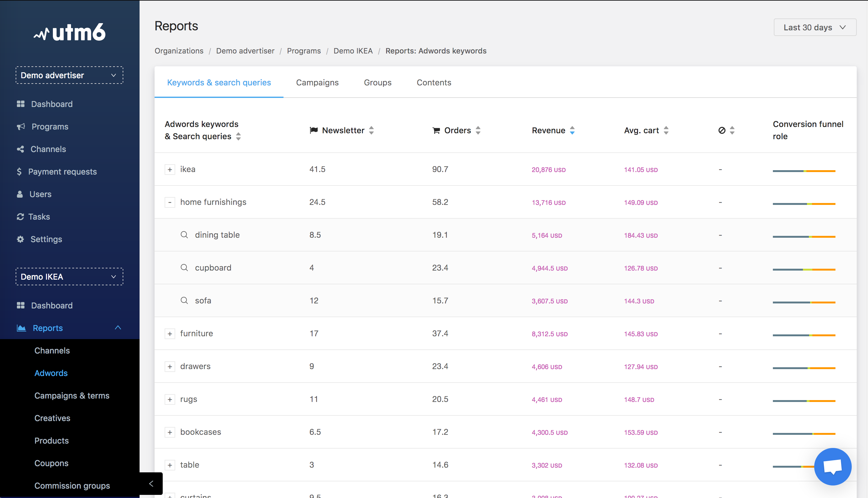This screenshot has height=498, width=868.
Task: Open the Demo advertiser selector
Action: coord(69,75)
